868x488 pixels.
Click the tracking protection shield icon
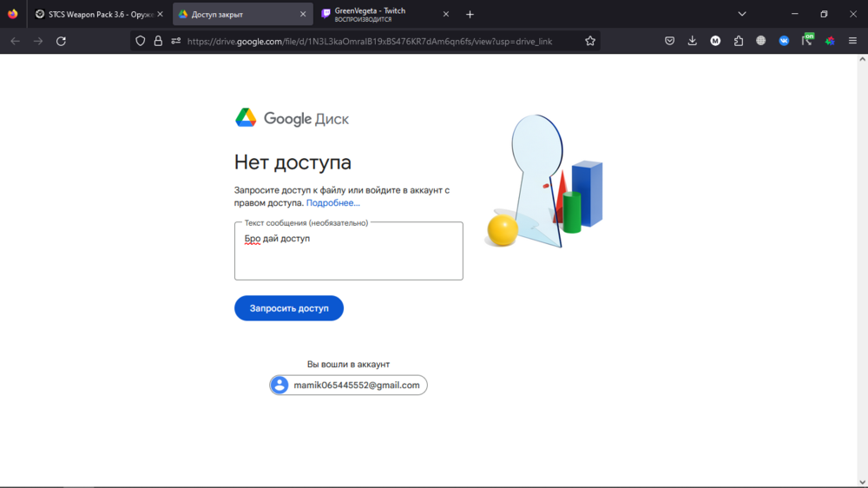[x=141, y=41]
